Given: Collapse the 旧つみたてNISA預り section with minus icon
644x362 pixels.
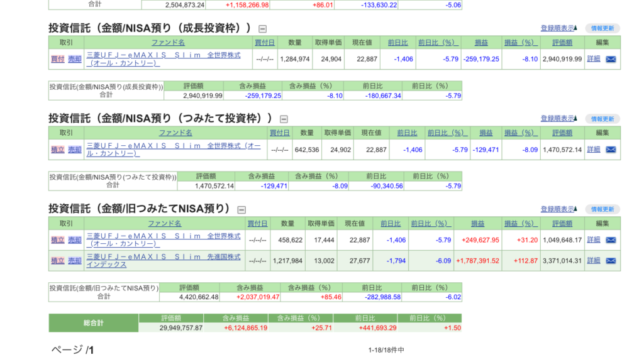Looking at the screenshot, I should (x=241, y=210).
